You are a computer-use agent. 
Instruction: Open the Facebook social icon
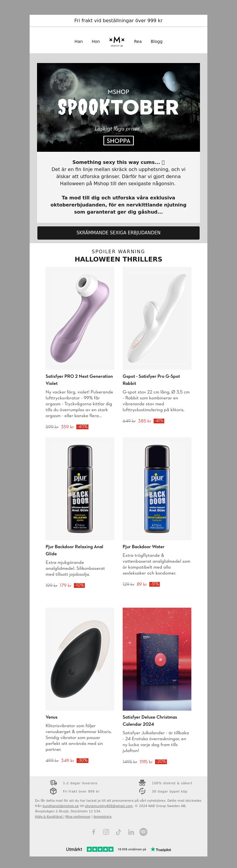[x=94, y=832]
